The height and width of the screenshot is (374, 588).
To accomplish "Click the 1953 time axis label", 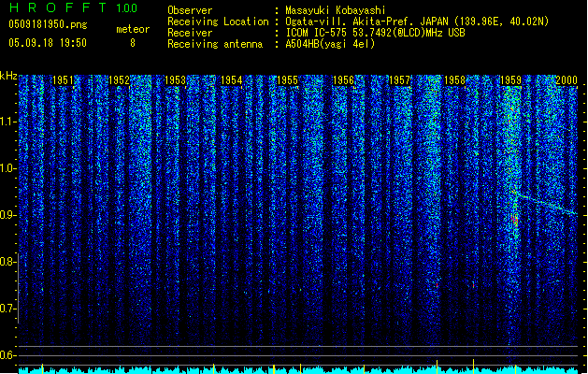I will (x=175, y=80).
